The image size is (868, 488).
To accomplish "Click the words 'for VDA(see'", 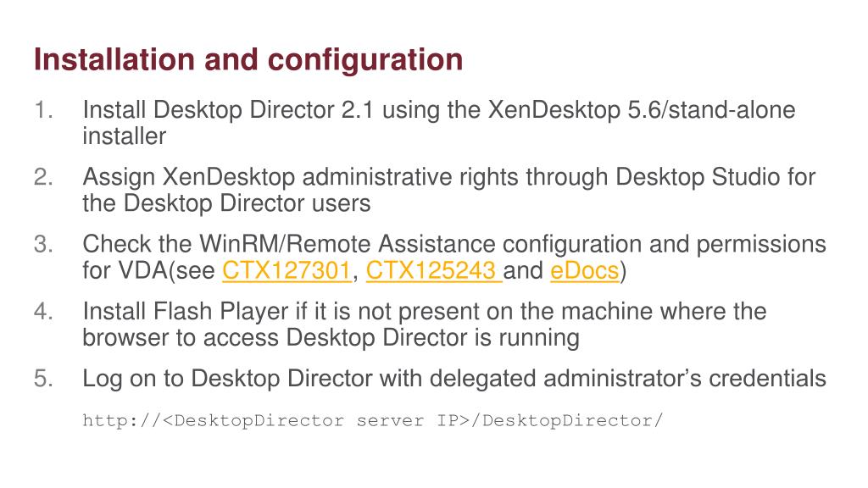I will tap(149, 271).
